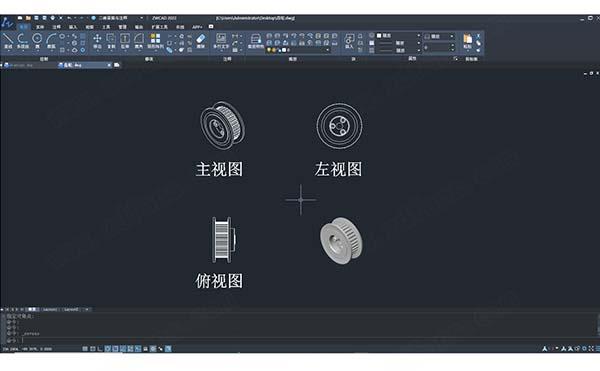Screen dimensions: 600x371
Task: Select the left view pulley circle drawing
Action: 339,125
